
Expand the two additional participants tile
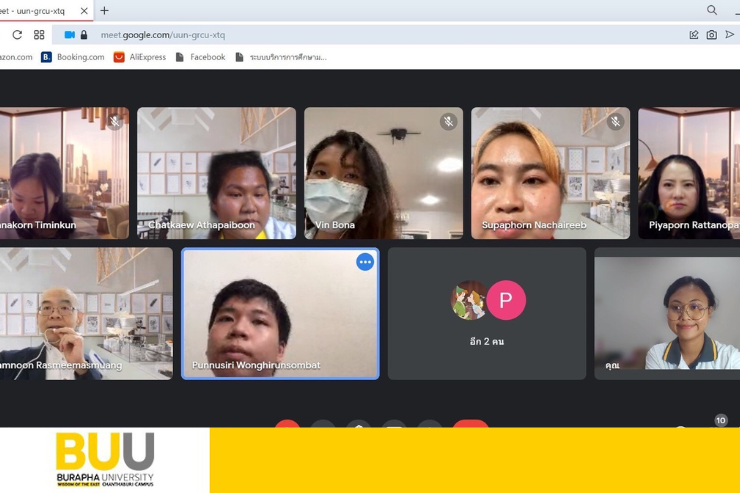[486, 313]
